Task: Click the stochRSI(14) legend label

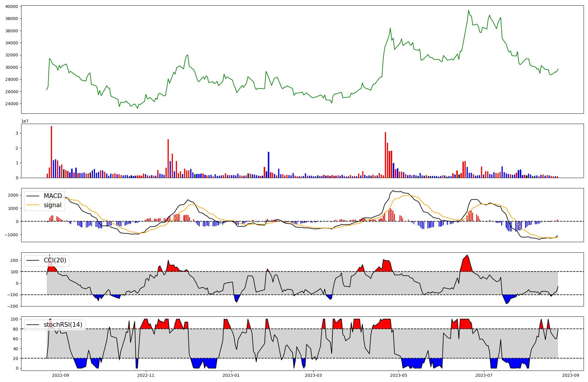Action: (x=63, y=325)
